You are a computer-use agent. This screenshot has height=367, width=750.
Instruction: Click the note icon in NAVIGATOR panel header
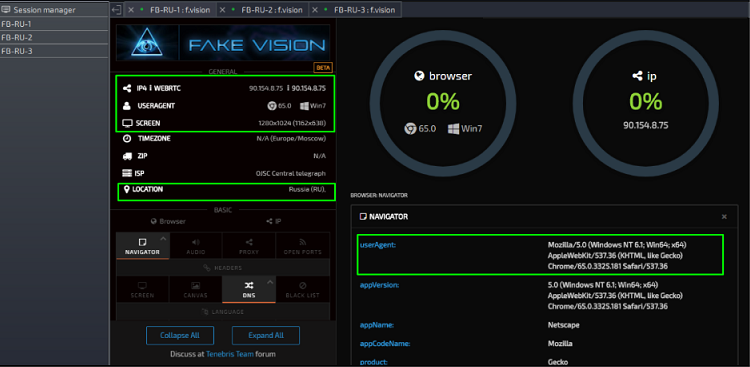tap(363, 217)
